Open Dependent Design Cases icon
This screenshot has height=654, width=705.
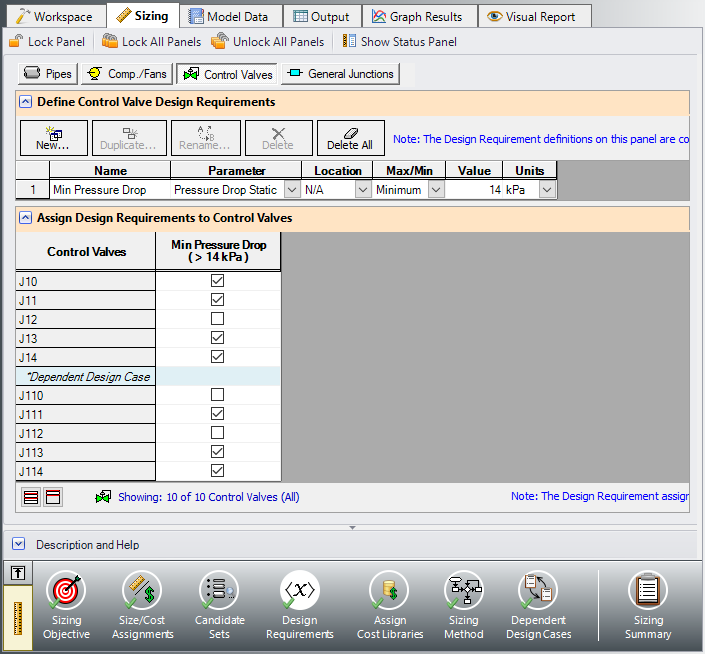538,592
